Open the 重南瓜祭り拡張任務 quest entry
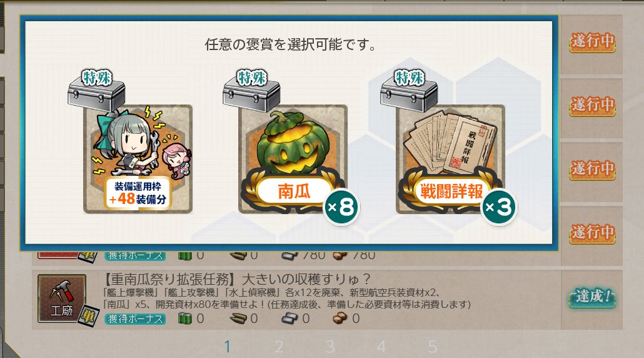Image resolution: width=644 pixels, height=358 pixels. (296, 299)
